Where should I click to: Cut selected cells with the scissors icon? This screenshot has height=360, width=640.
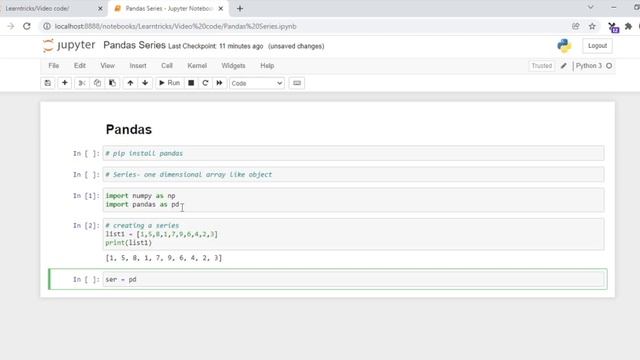pyautogui.click(x=82, y=83)
